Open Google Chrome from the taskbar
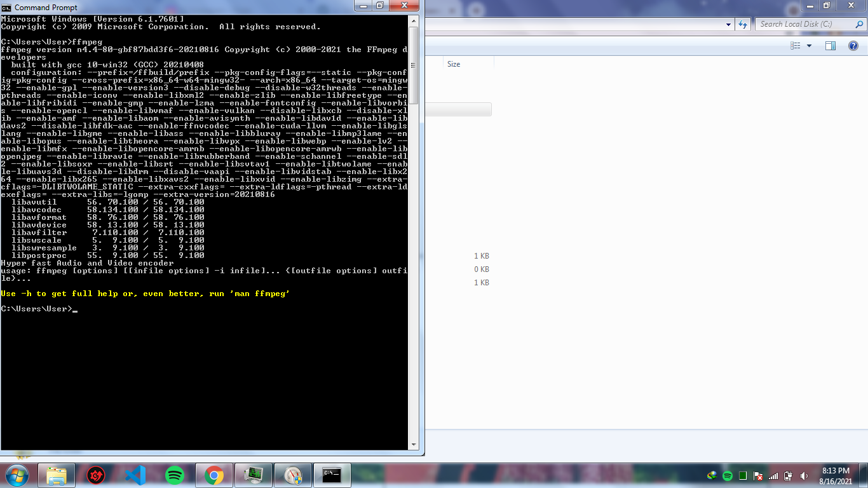The width and height of the screenshot is (868, 488). pyautogui.click(x=214, y=475)
